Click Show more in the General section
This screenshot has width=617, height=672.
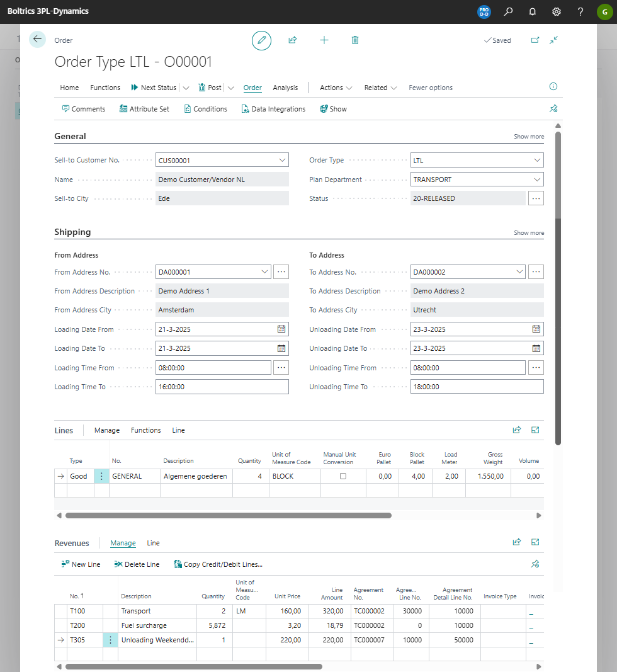coord(528,136)
